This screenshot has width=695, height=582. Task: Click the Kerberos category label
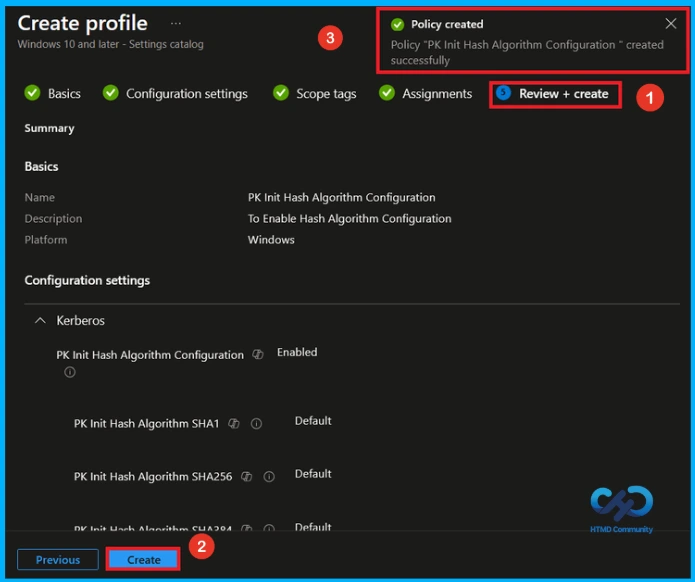click(80, 320)
